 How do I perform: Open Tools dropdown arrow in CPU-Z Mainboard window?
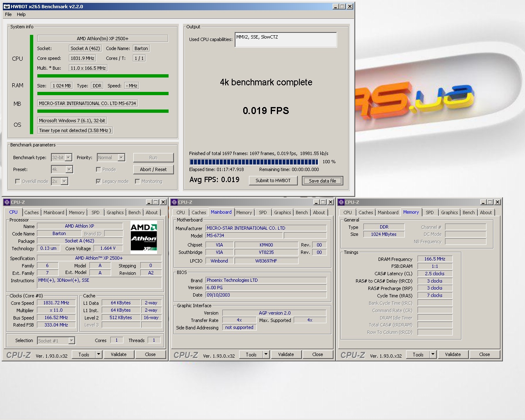(266, 354)
